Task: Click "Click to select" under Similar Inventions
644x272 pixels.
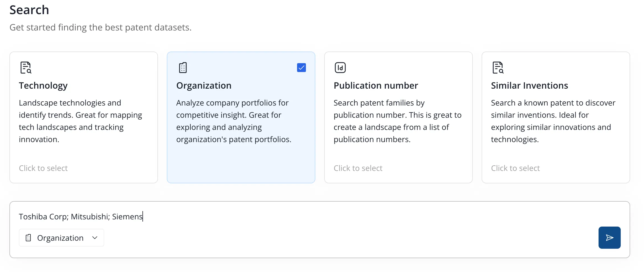Action: (x=515, y=168)
